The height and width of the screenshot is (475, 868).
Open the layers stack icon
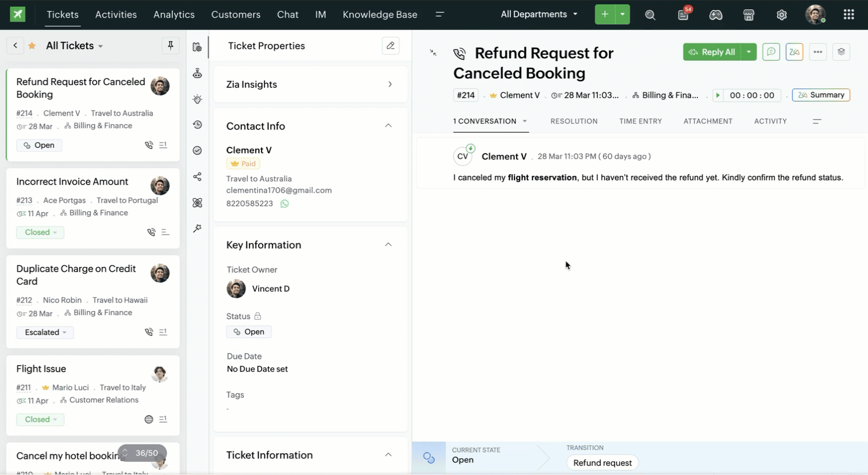coord(841,52)
